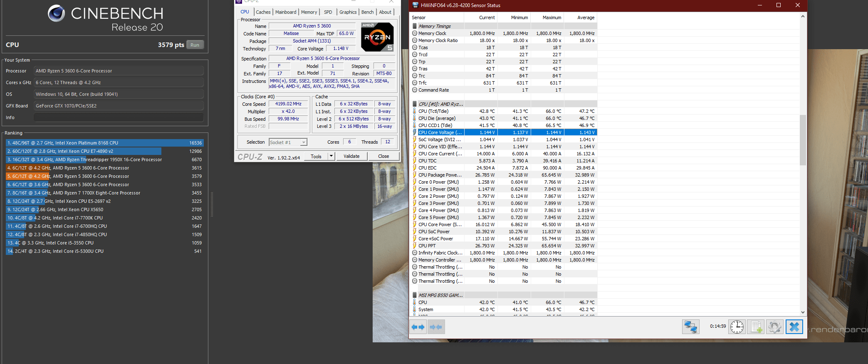This screenshot has width=868, height=364.
Task: Click the Cinebench sphere logo
Action: tap(56, 13)
